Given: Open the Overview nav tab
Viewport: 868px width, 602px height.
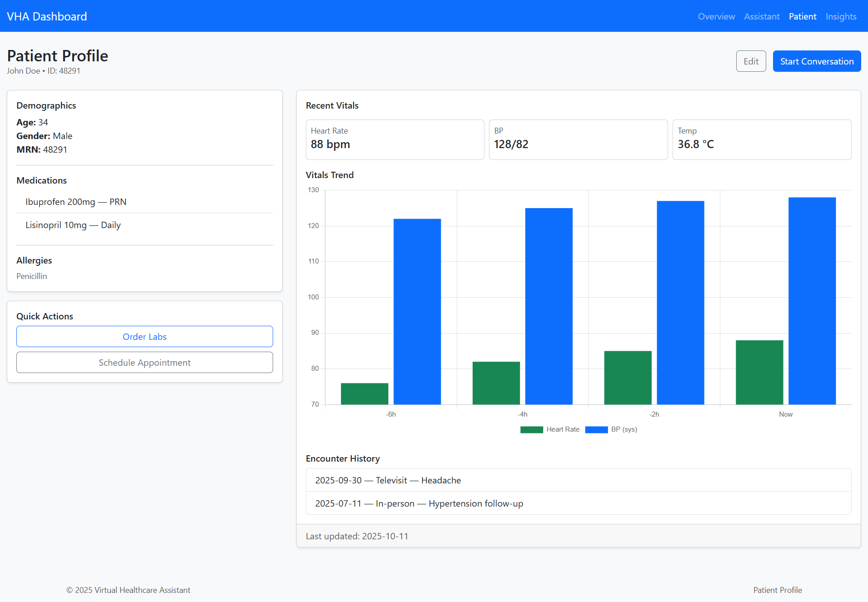Looking at the screenshot, I should [716, 16].
